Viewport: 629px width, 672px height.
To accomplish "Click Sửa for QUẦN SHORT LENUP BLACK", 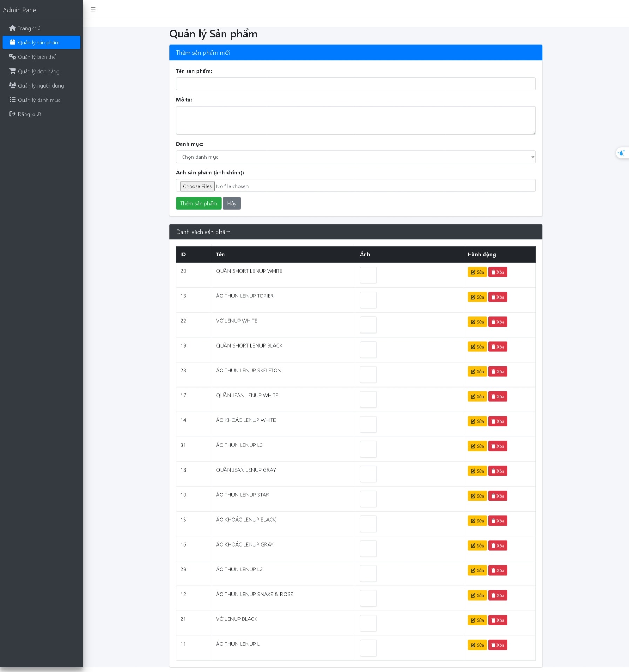I will coord(477,347).
